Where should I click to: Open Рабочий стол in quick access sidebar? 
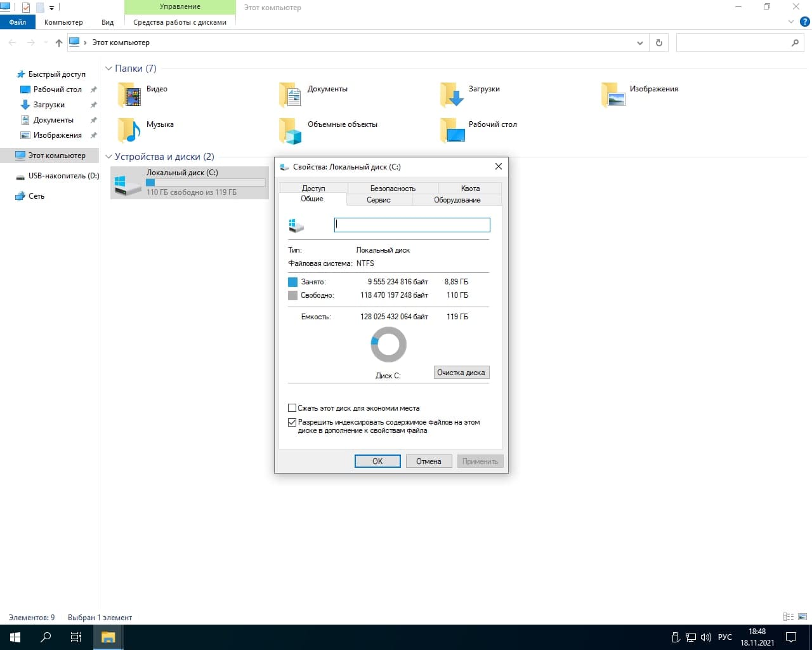click(x=57, y=90)
